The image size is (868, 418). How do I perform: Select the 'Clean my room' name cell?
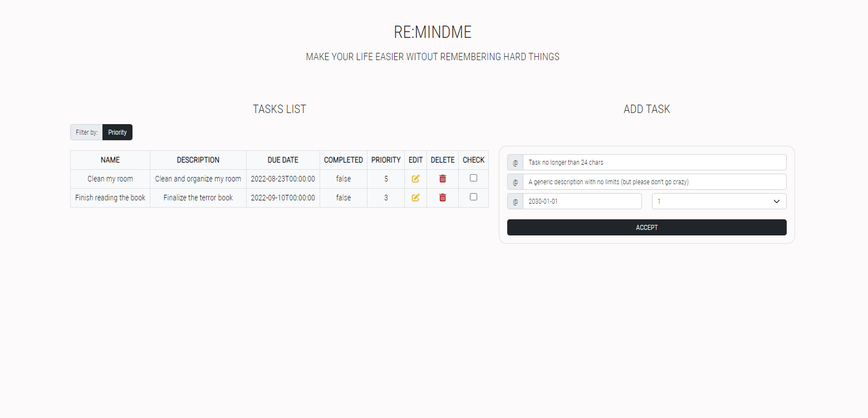pos(110,179)
